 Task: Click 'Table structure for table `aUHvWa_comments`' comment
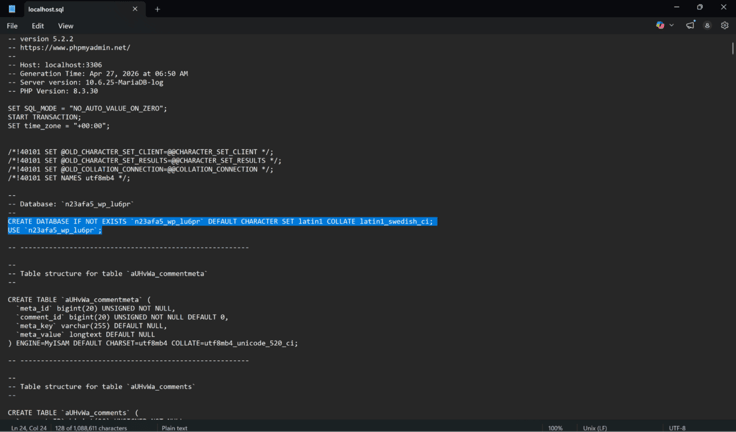101,386
